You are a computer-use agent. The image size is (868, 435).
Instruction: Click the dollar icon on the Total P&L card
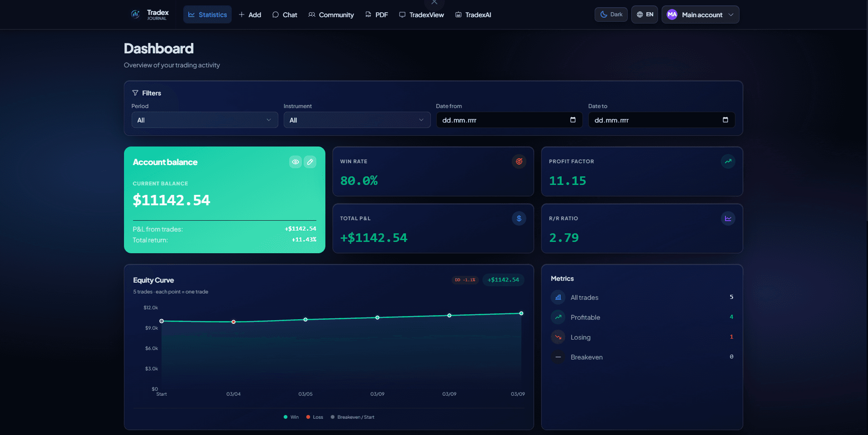(x=519, y=218)
